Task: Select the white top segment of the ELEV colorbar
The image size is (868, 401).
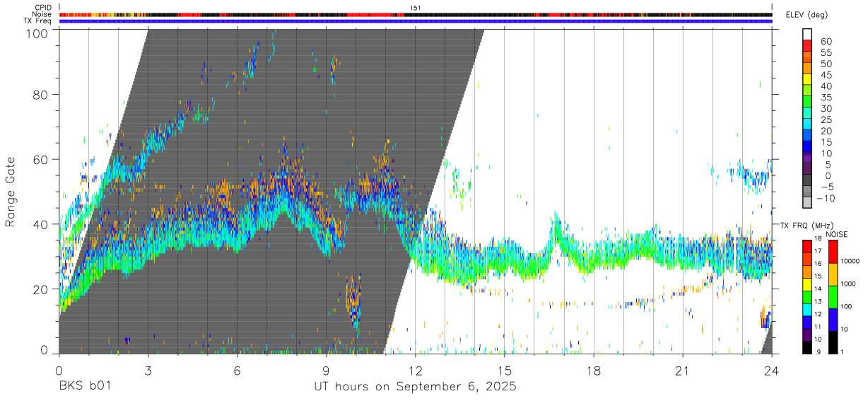Action: pos(808,35)
